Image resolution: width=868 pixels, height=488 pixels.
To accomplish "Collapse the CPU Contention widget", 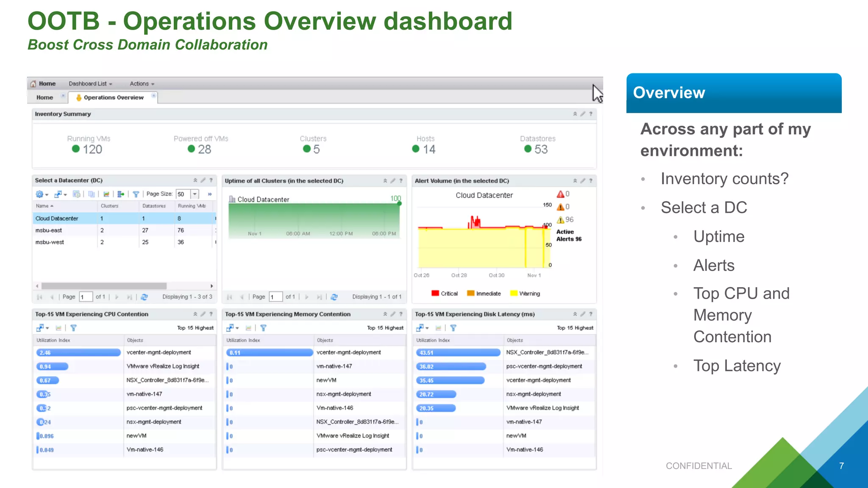I will pyautogui.click(x=195, y=314).
